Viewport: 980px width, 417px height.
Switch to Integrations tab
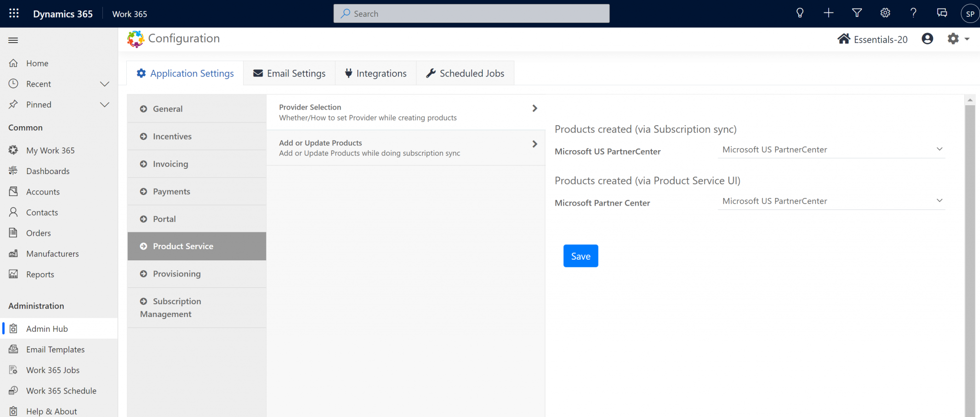pos(376,73)
